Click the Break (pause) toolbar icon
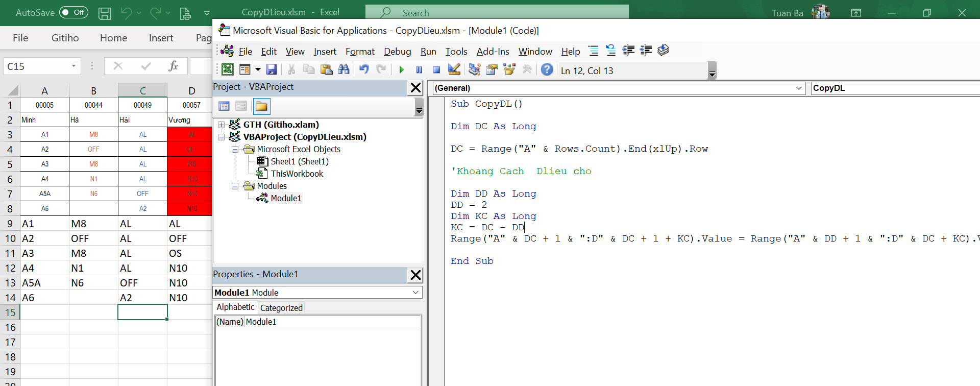 [x=419, y=70]
